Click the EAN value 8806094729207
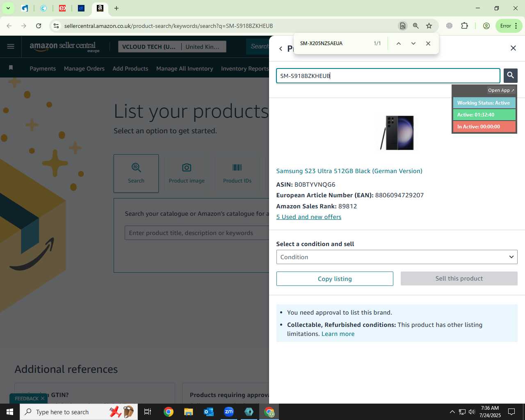Screen dimensions: 525x420 tap(399, 195)
